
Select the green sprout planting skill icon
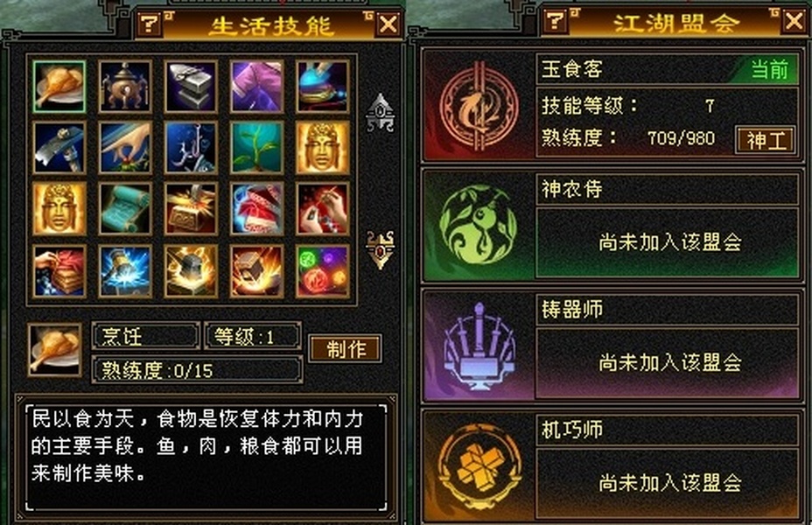[x=257, y=148]
